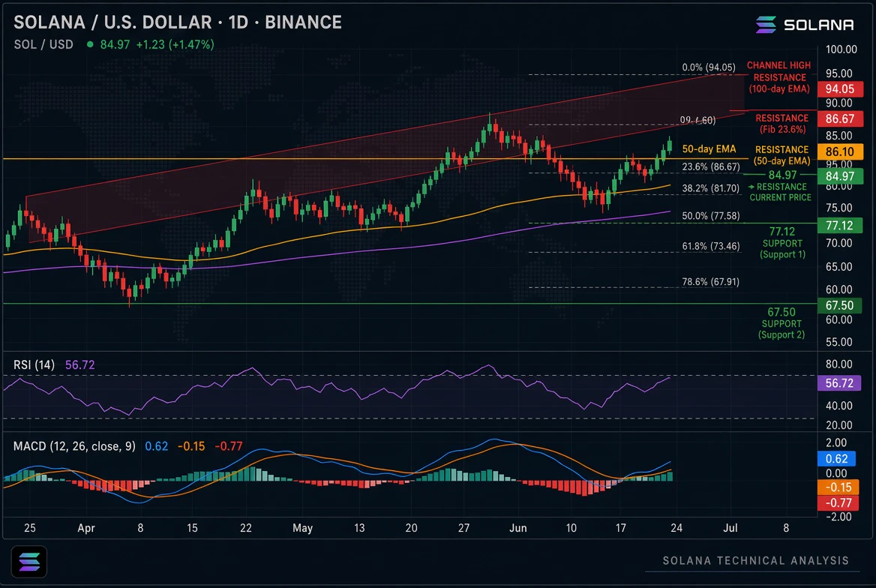Screen dimensions: 876x588
Task: Click the green 77.12 price-axis tag
Action: 840,226
